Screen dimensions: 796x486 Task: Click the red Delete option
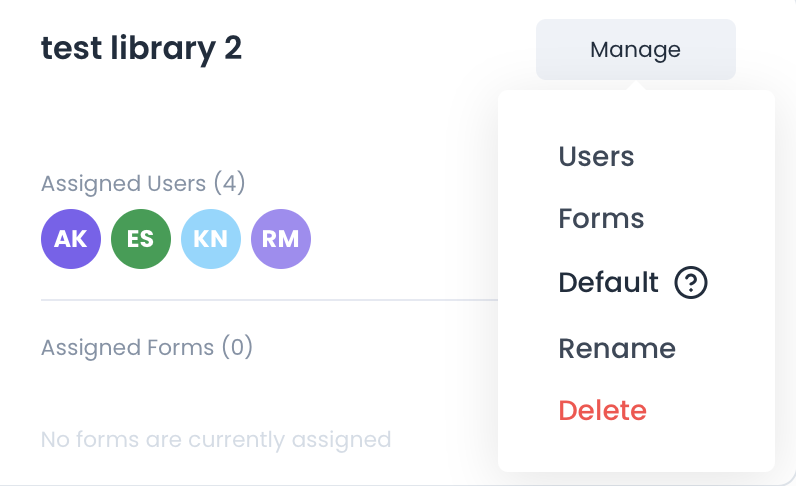[602, 410]
